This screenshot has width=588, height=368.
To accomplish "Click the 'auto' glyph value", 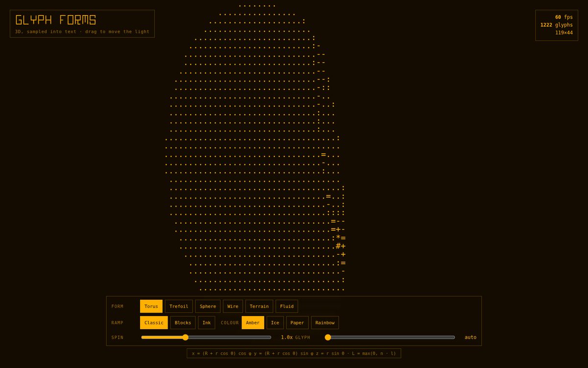I will 470,337.
